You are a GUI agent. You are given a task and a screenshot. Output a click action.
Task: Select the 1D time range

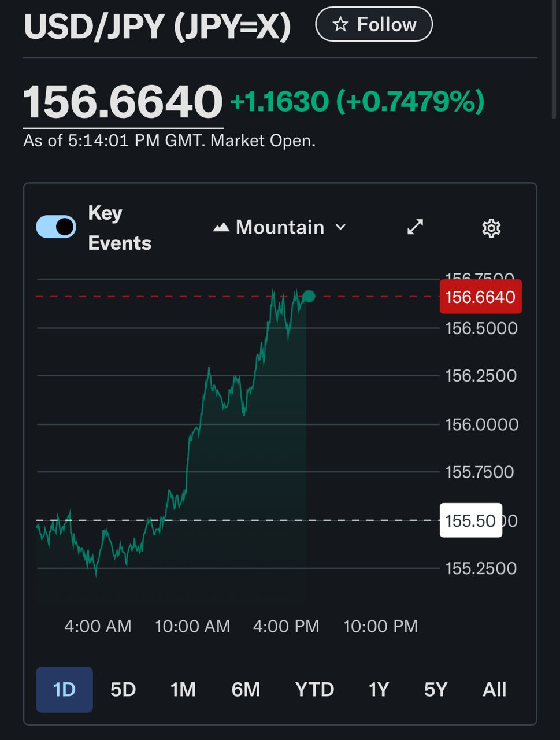pos(64,689)
